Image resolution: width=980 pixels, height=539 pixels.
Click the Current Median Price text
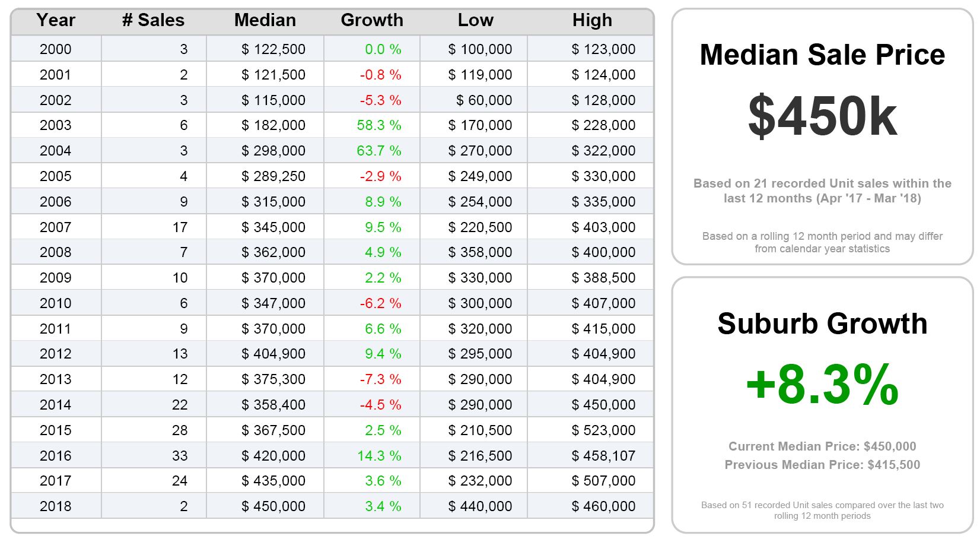coord(822,446)
